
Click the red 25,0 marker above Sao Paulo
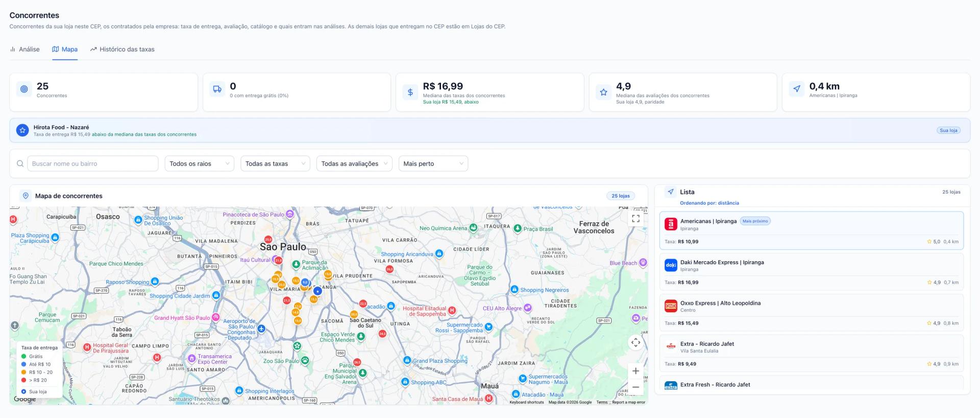pyautogui.click(x=268, y=239)
